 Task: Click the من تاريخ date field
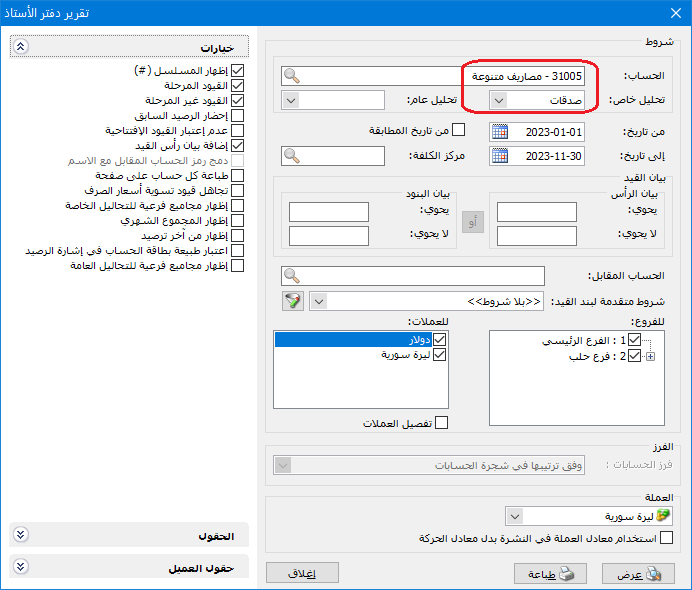click(x=537, y=132)
